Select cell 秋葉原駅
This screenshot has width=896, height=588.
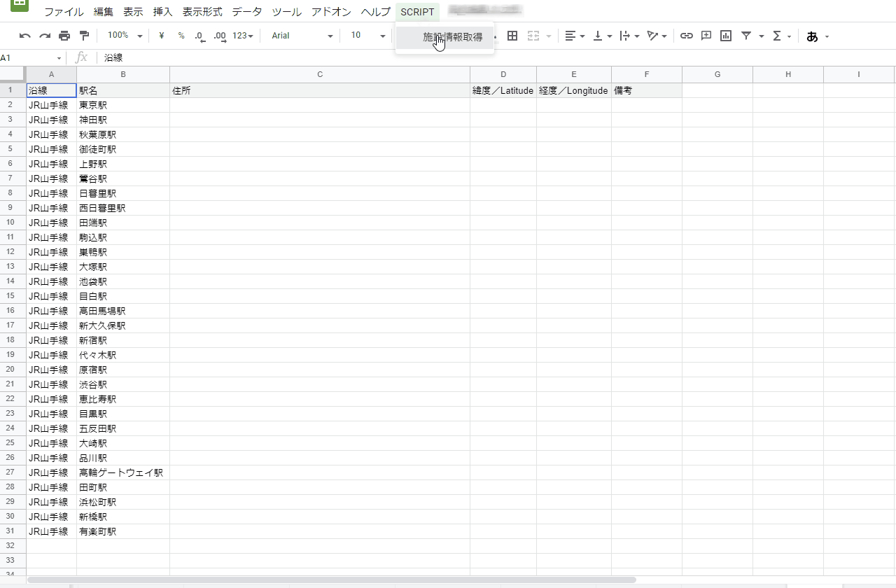[x=123, y=134]
